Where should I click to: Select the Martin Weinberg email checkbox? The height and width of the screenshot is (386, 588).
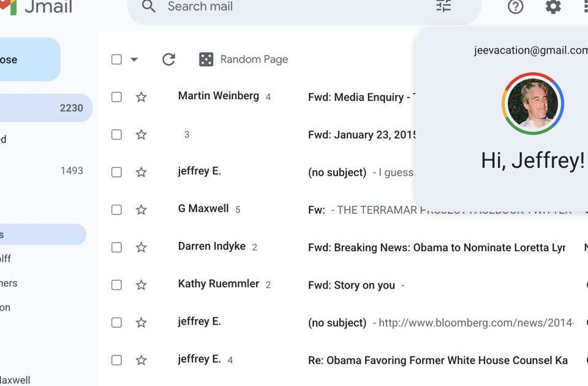point(116,97)
